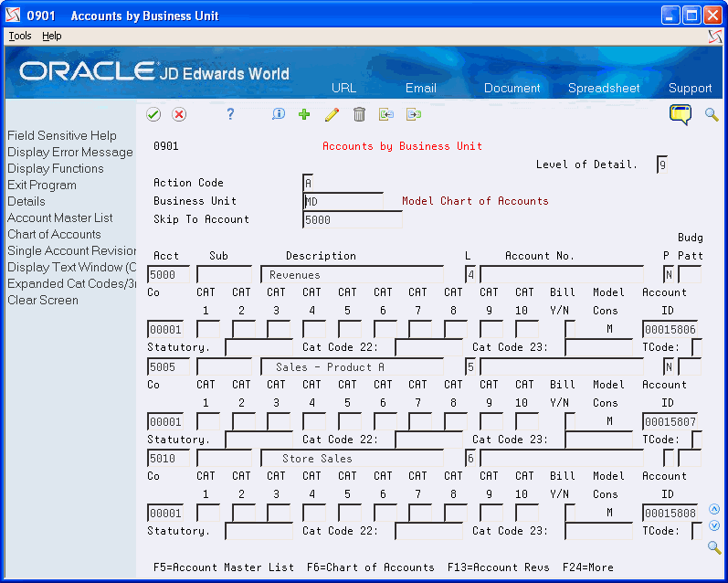
Task: Open the Email link in banner
Action: (x=421, y=88)
